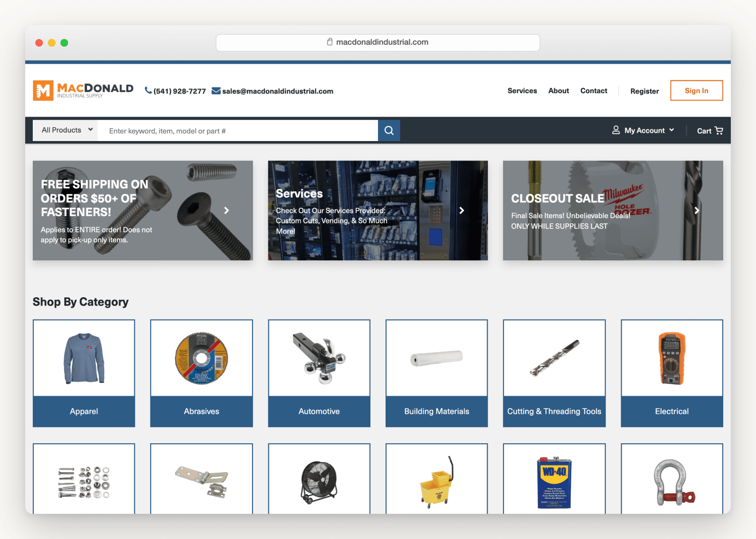Screen dimensions: 756x539
Task: Click the lock icon in the address bar
Action: tap(330, 42)
